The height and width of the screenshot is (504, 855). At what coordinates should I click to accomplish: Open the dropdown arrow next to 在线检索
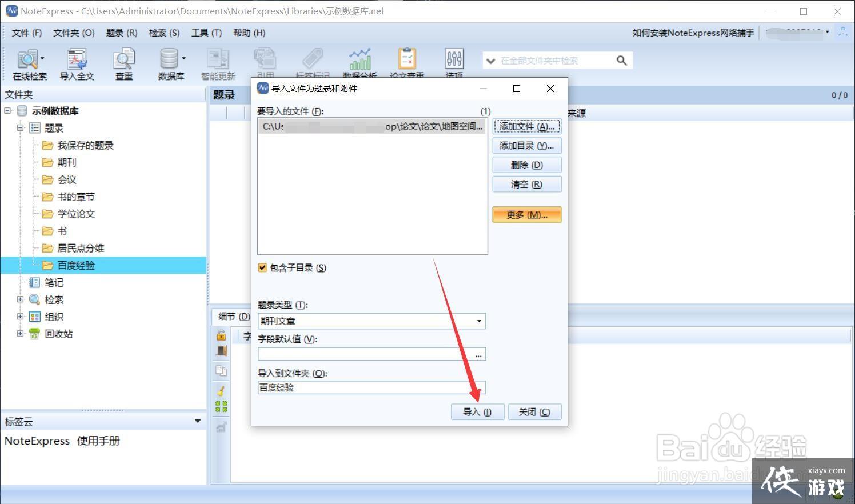click(42, 58)
